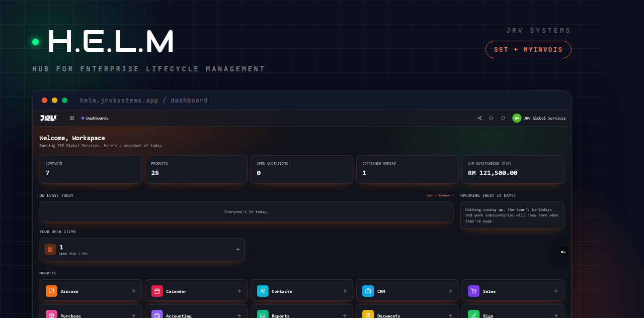The height and width of the screenshot is (318, 644).
Task: Click the share icon in top bar
Action: click(479, 118)
